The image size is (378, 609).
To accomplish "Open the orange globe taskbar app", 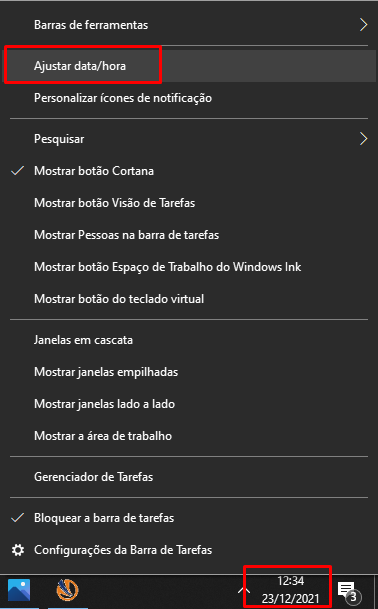I will click(68, 590).
